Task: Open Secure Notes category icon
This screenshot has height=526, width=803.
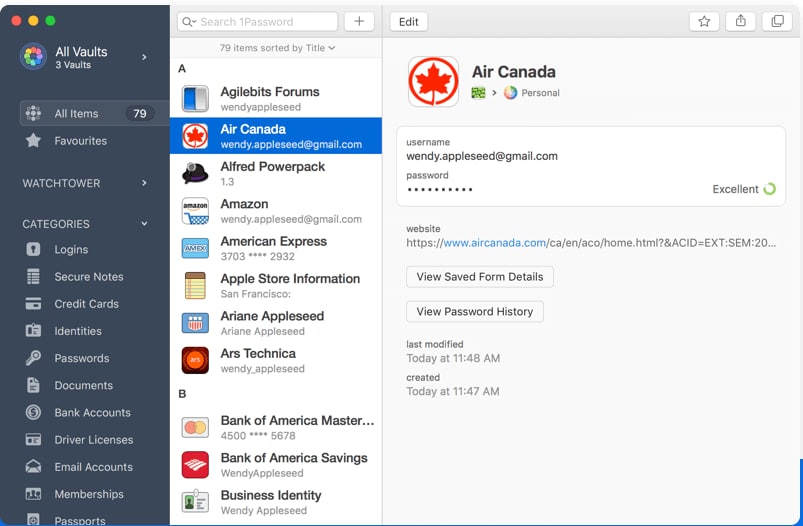Action: coord(33,277)
